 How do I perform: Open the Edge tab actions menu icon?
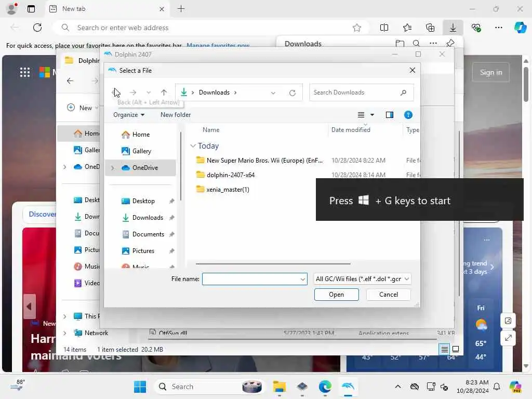click(x=31, y=9)
